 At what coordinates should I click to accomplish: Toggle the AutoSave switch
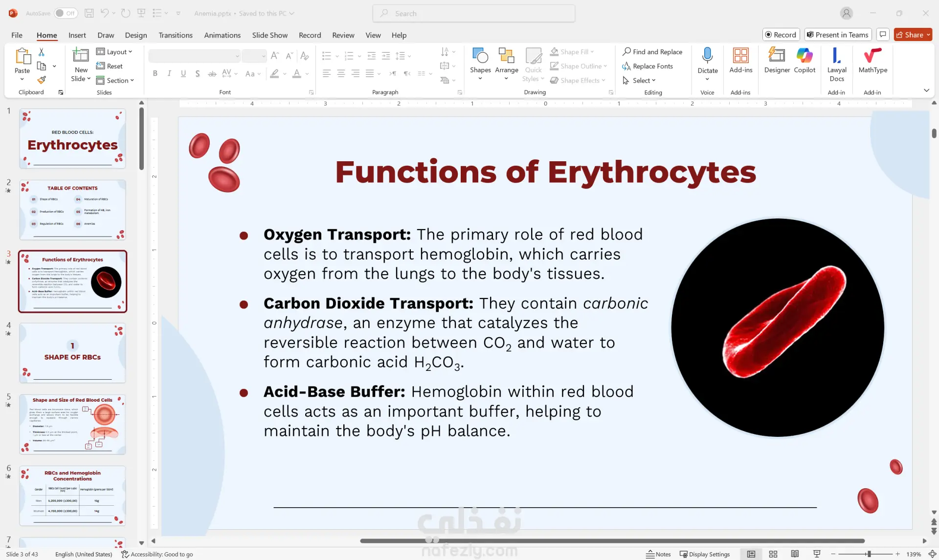coord(66,13)
